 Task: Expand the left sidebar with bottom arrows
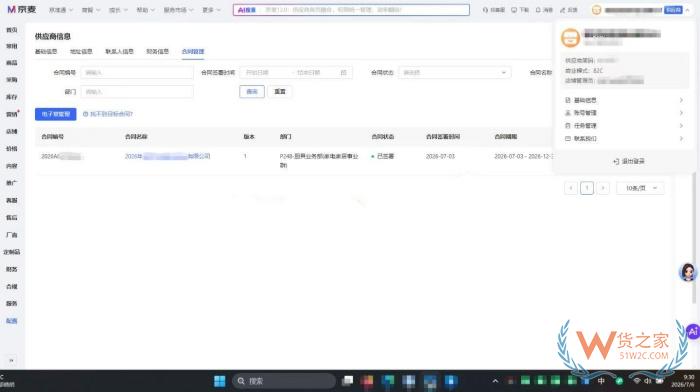click(12, 360)
